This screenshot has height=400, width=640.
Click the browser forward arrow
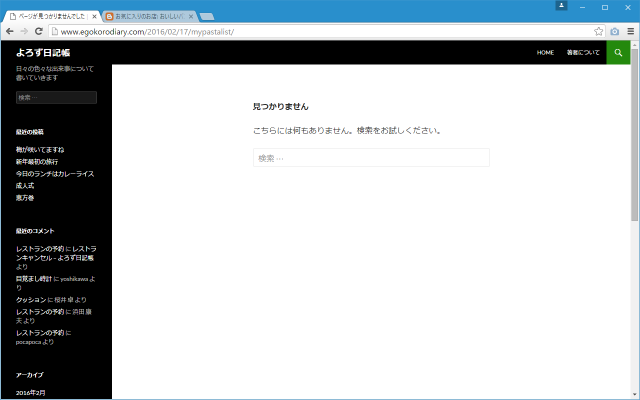[26, 32]
